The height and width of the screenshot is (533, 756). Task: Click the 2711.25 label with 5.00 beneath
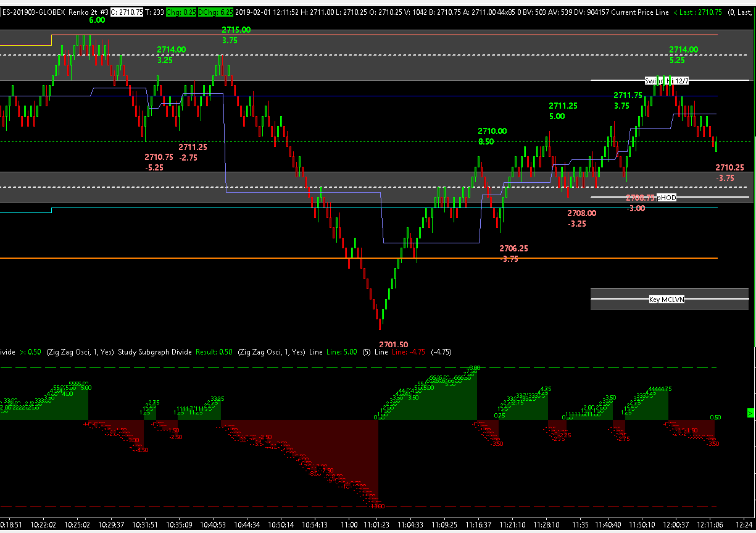pyautogui.click(x=563, y=106)
